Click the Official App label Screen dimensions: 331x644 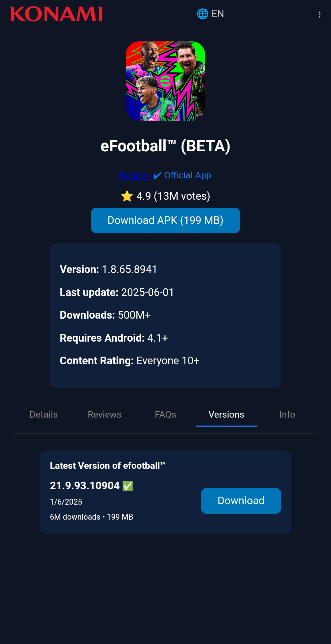point(188,175)
